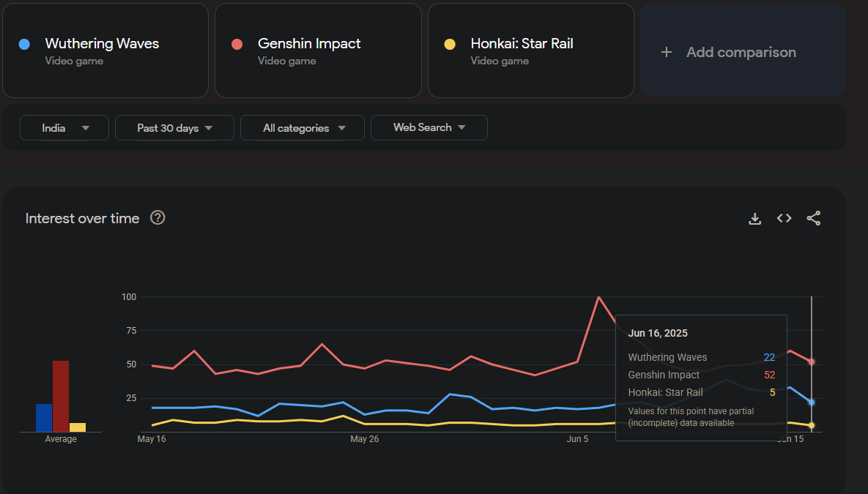This screenshot has width=868, height=494.
Task: Open the Interest over time help icon
Action: (157, 217)
